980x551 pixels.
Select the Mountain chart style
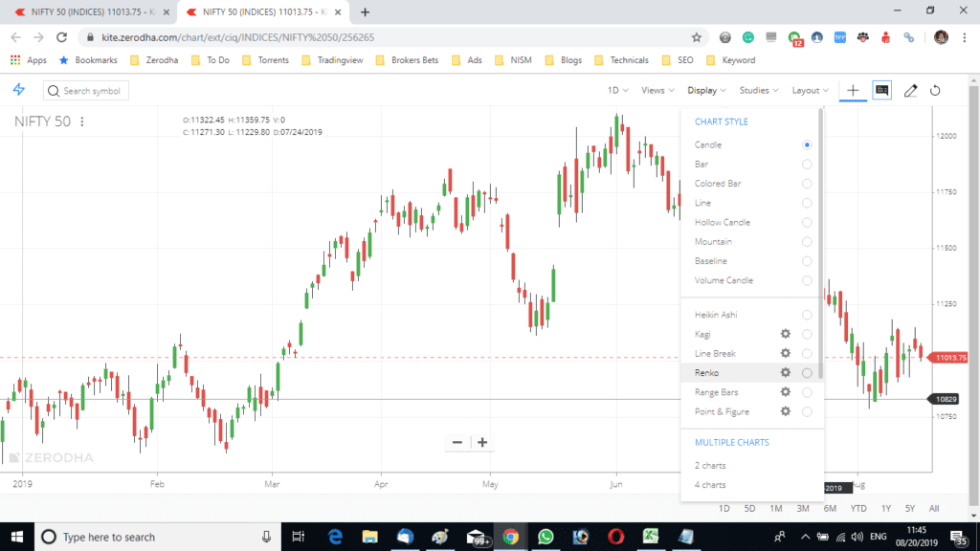[x=807, y=241]
